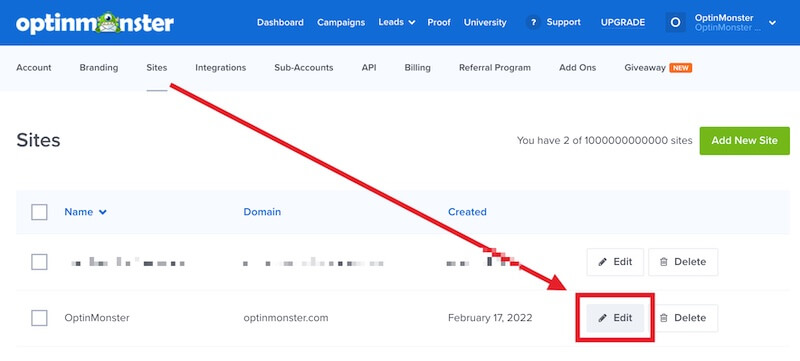Go to Campaigns
The width and height of the screenshot is (800, 361).
341,22
